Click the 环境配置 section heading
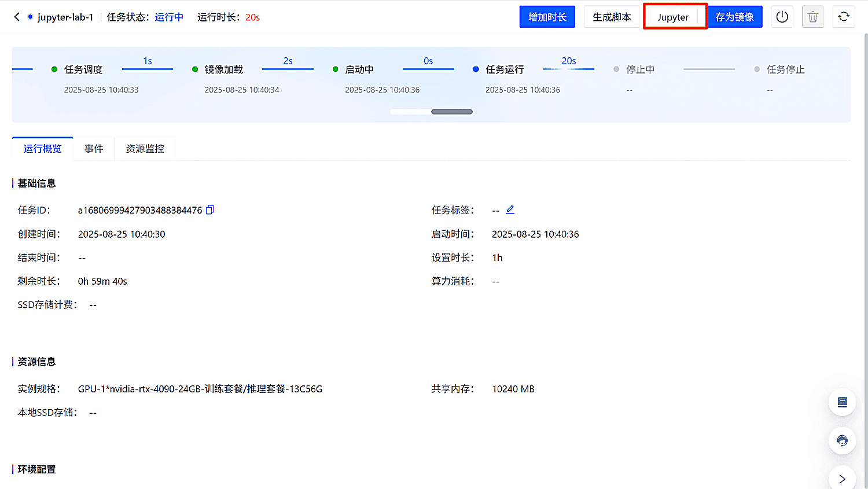The width and height of the screenshot is (868, 489). coord(36,469)
